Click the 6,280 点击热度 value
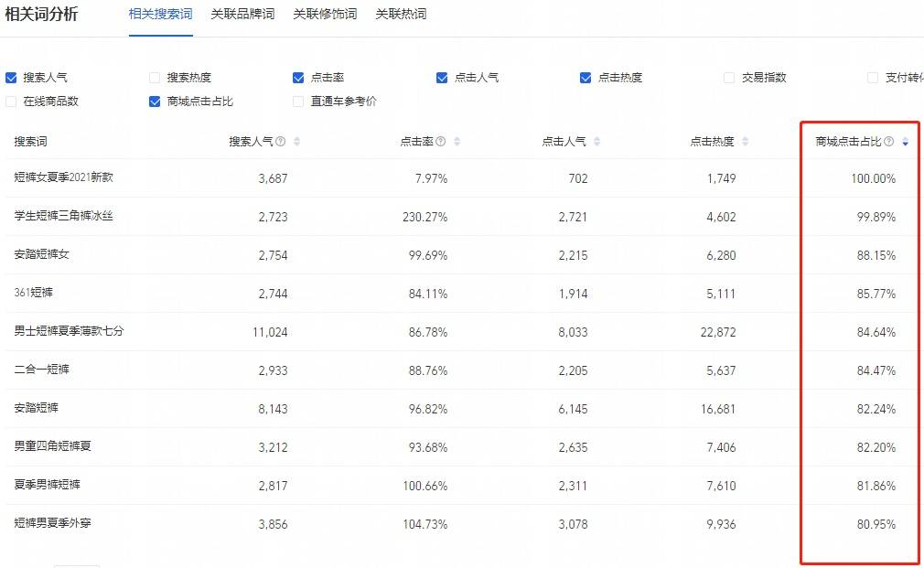The width and height of the screenshot is (924, 568). [721, 255]
